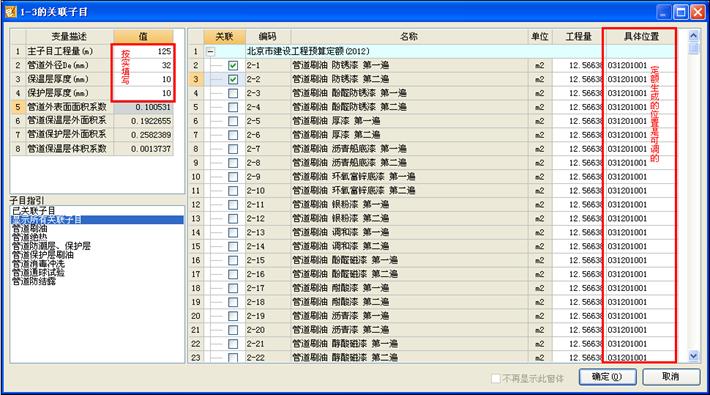
Task: Click the code cell 2-15
Action: (x=268, y=260)
